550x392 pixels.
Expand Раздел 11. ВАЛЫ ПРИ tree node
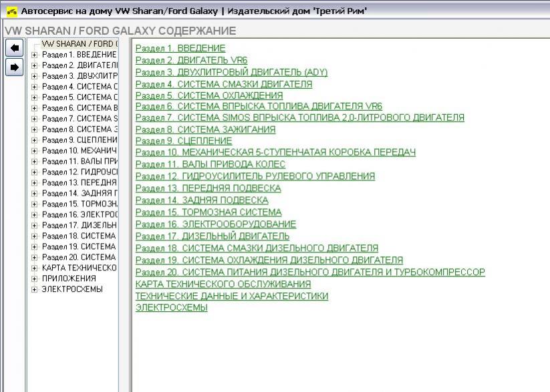34,162
